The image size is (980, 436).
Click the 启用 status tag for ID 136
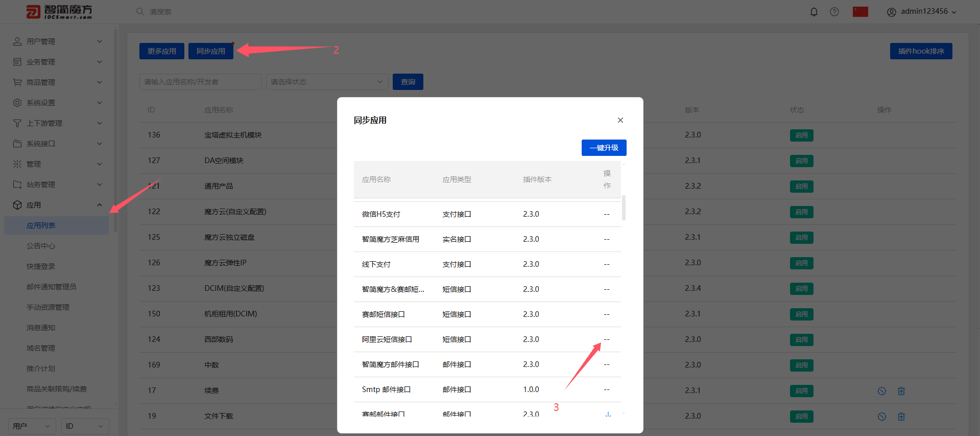click(801, 135)
